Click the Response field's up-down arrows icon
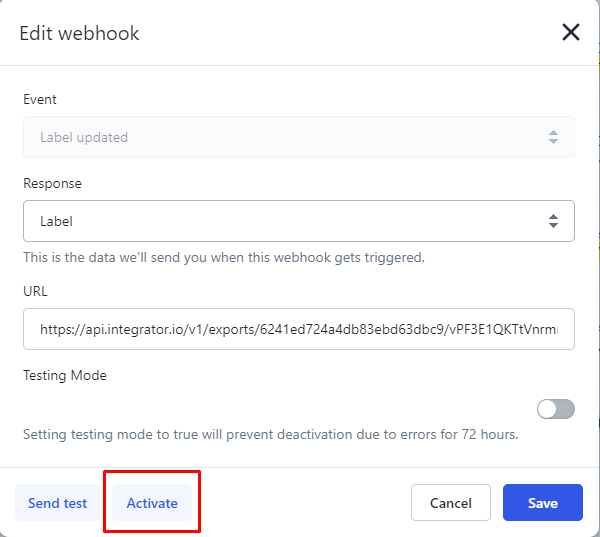Screen dimensions: 600x537 tap(553, 221)
